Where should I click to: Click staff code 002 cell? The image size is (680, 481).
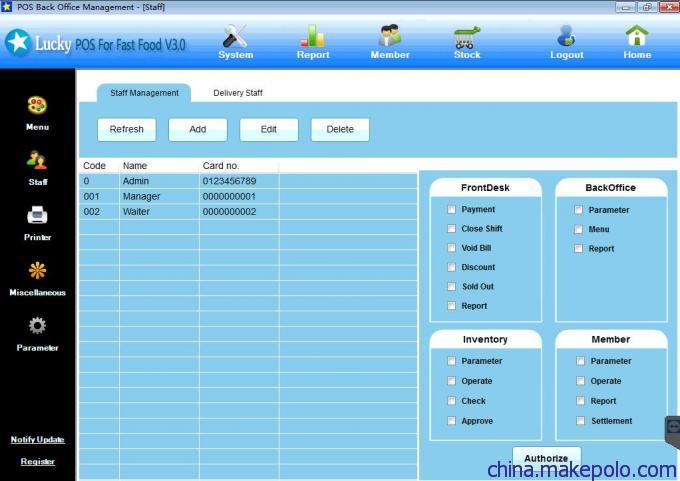(x=92, y=212)
